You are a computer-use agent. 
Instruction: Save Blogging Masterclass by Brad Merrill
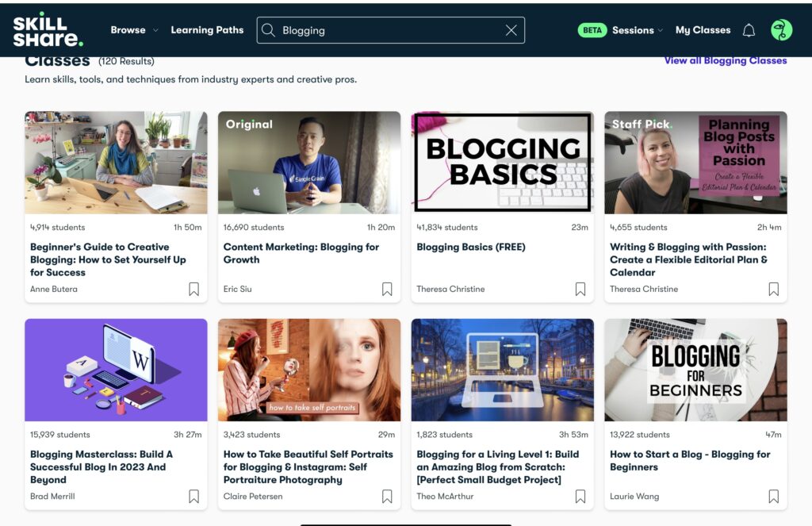pos(193,497)
